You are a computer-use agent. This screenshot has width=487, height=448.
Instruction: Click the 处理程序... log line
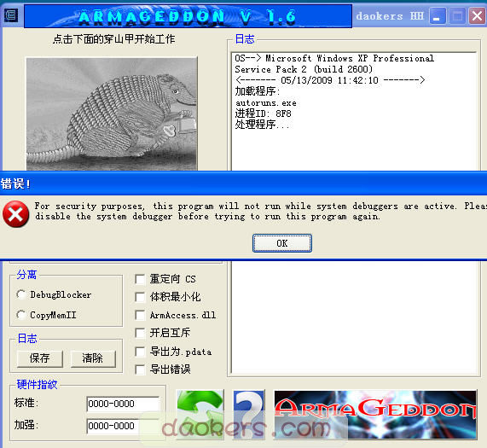[x=262, y=125]
